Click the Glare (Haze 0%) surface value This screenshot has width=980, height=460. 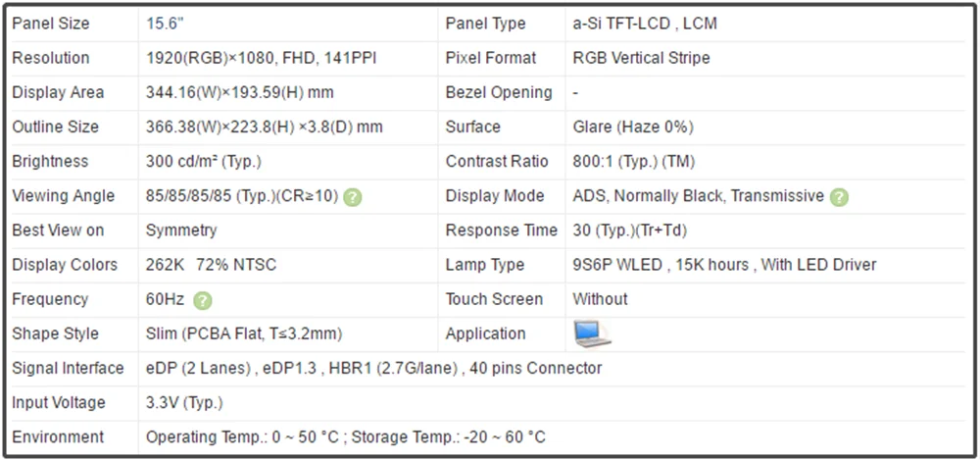pos(632,127)
